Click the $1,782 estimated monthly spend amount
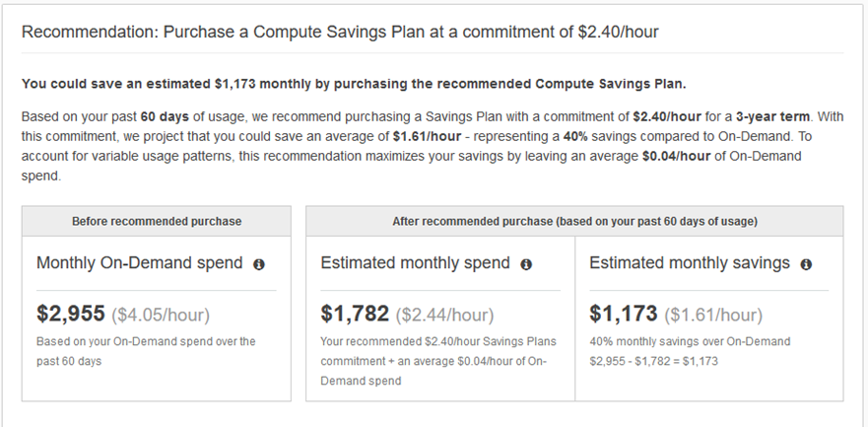Screen dimensions: 868x427 point(355,314)
